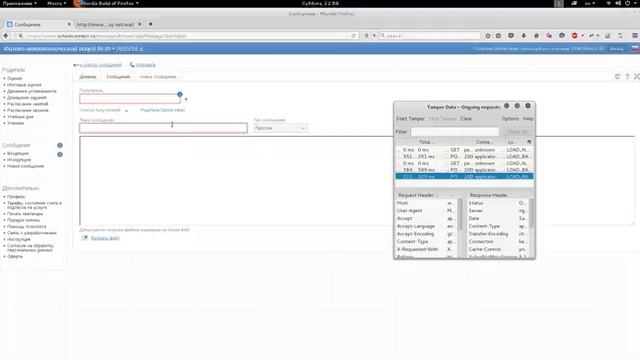Click the Russian flag language icon
This screenshot has width=640, height=360.
click(635, 49)
